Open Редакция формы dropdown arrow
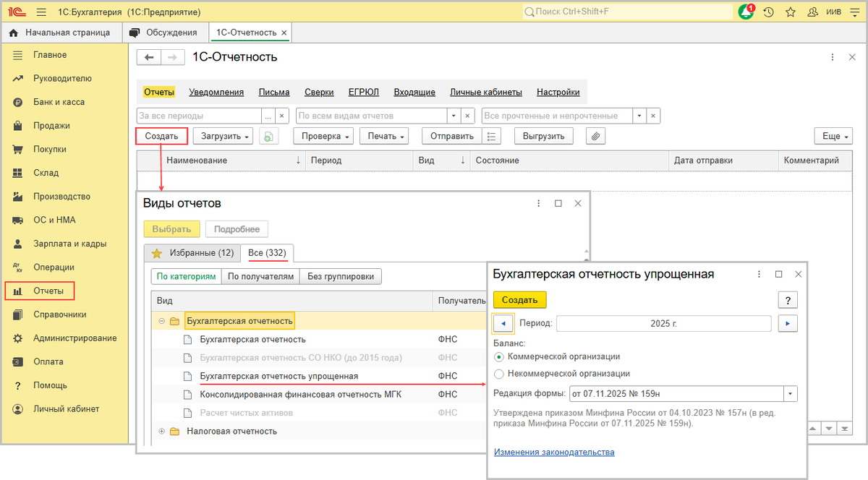Viewport: 868px width, 480px height. (791, 394)
